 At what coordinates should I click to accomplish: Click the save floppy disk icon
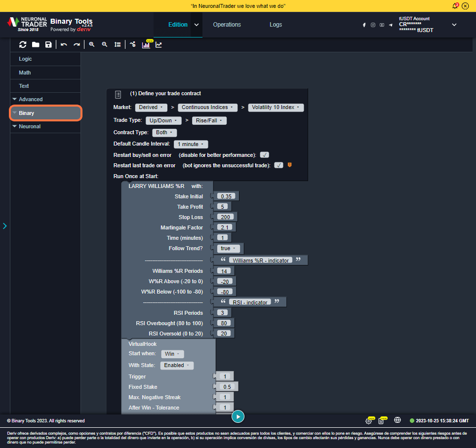48,44
